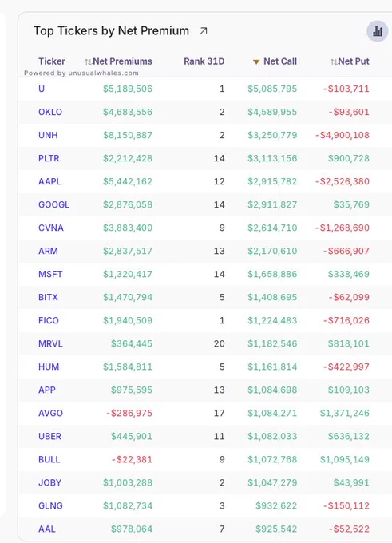392x543 pixels.
Task: Open the PLTR ticker link
Action: tap(49, 158)
